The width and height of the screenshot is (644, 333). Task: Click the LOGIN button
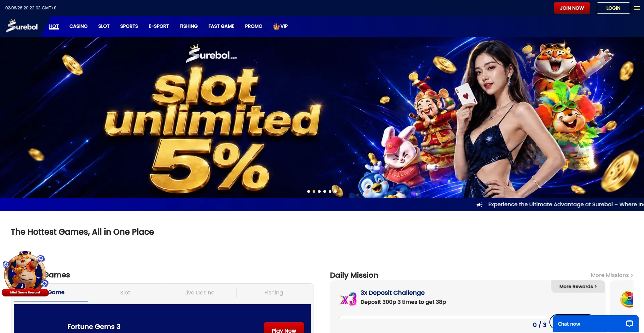613,8
